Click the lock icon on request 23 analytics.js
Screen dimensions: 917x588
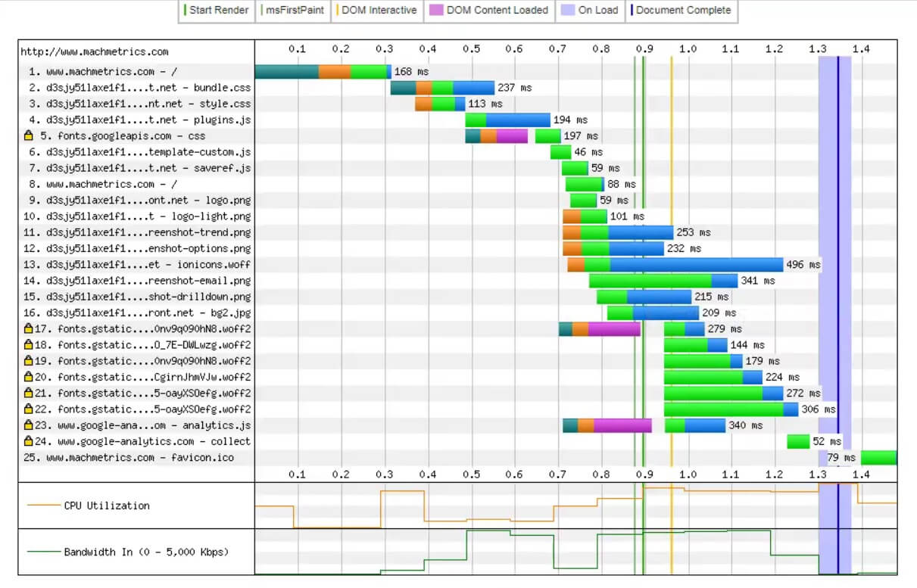coord(28,425)
